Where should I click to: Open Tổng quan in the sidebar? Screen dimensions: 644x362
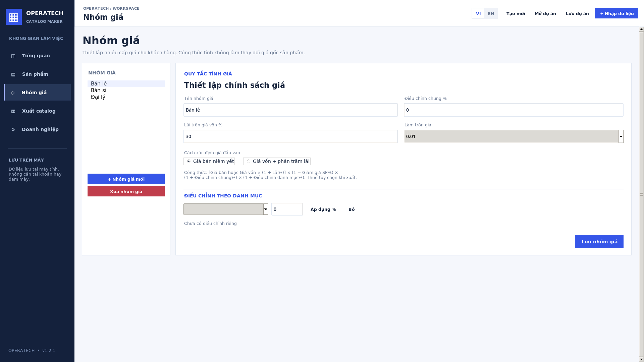[x=37, y=56]
